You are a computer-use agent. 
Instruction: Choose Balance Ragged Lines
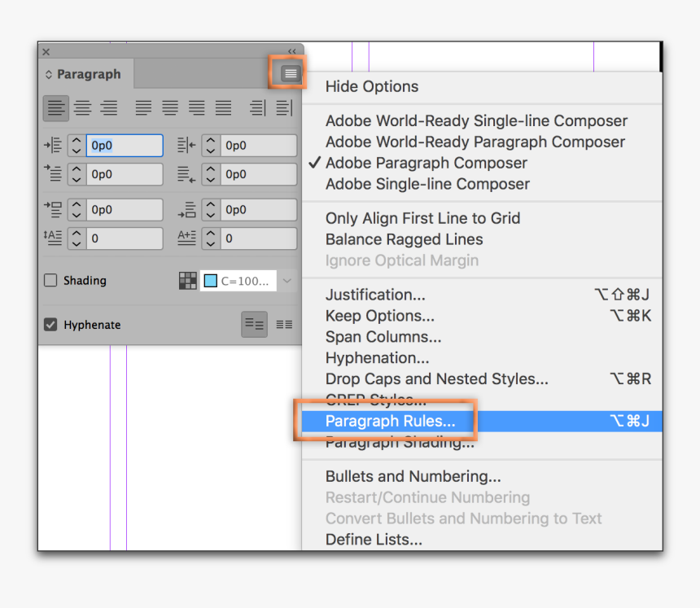[x=482, y=239]
